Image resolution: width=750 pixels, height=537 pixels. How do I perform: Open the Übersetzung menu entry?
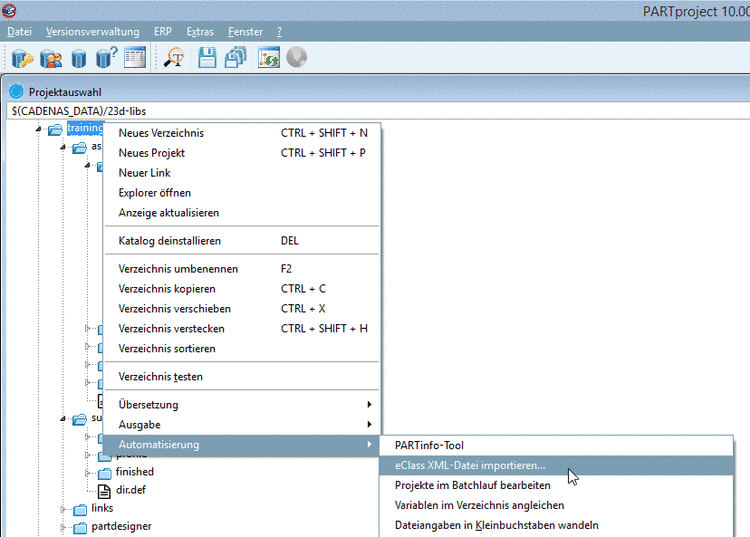pyautogui.click(x=242, y=405)
